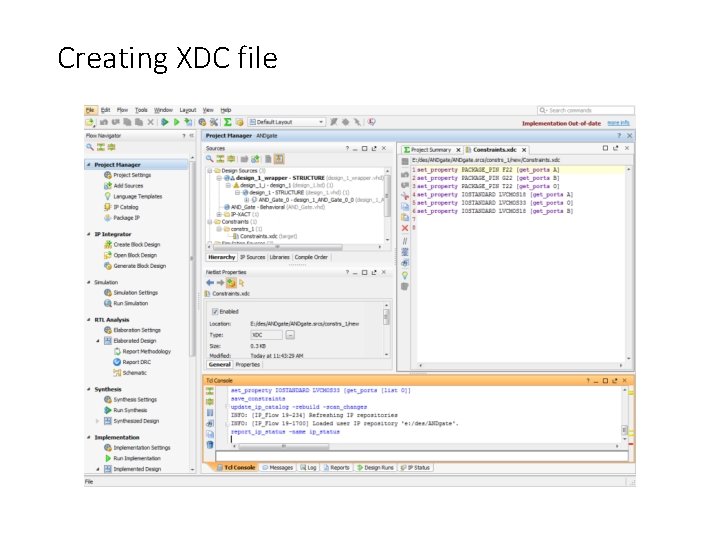Click Generate Block Design

click(140, 266)
